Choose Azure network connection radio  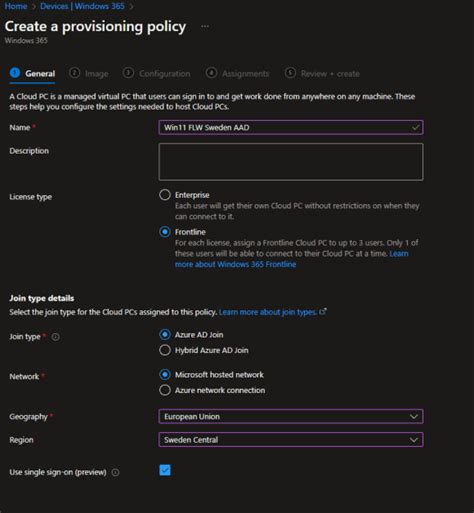pos(165,390)
